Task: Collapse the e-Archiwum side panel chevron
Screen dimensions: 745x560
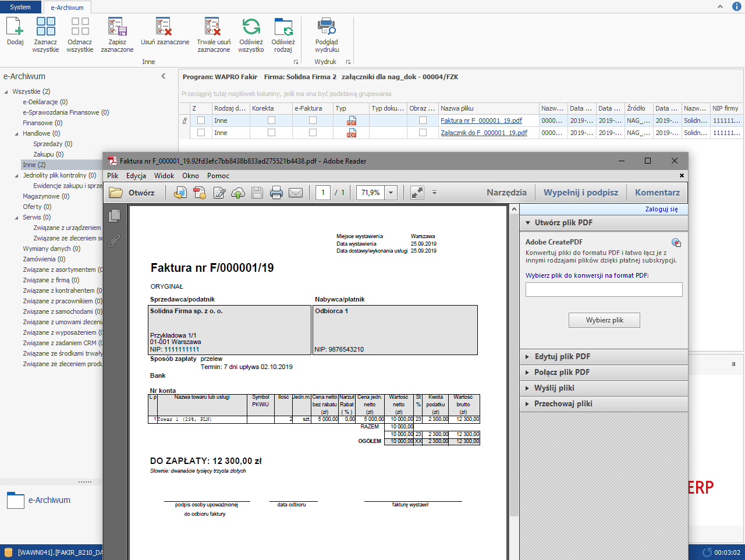Action: [164, 76]
